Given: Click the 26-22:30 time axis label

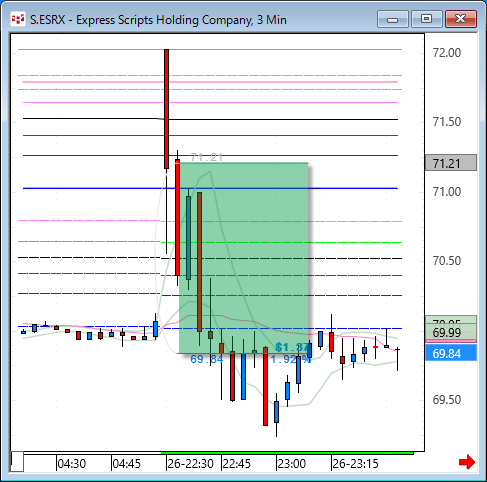Looking at the screenshot, I should pyautogui.click(x=190, y=464).
